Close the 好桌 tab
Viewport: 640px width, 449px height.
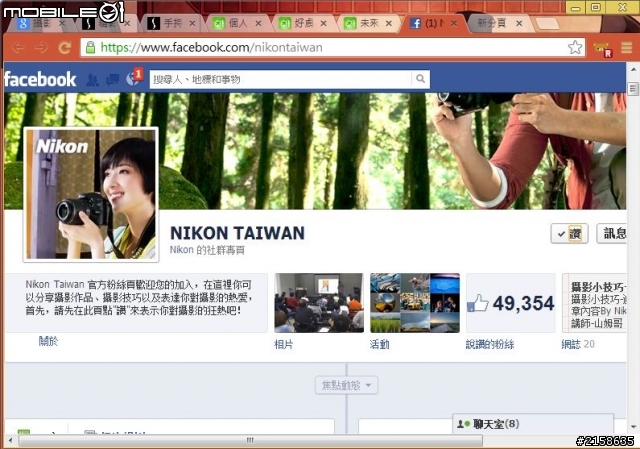(x=323, y=24)
